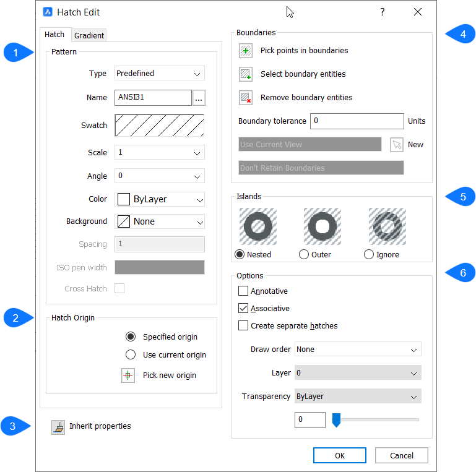This screenshot has width=476, height=472.
Task: Select the Hatch tab
Action: click(54, 35)
